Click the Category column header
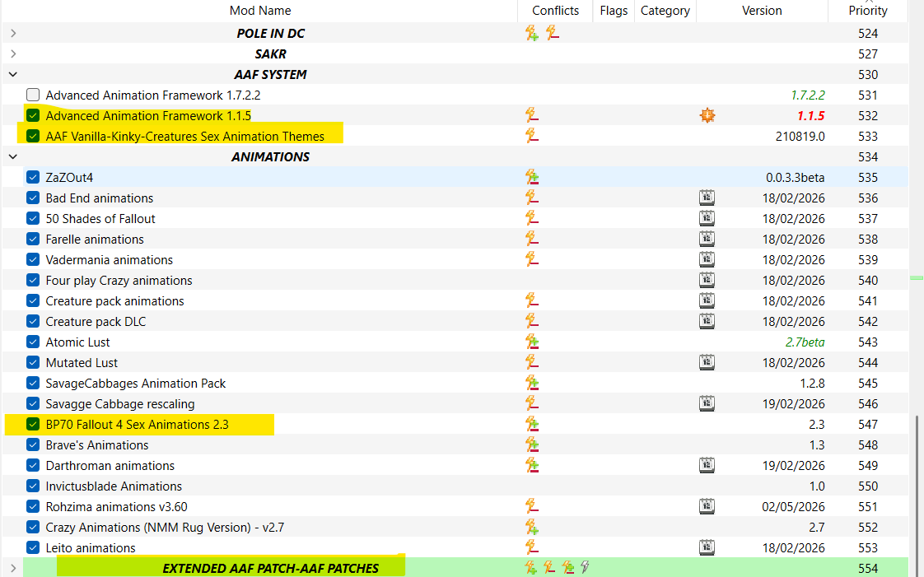The image size is (924, 577). [x=665, y=11]
